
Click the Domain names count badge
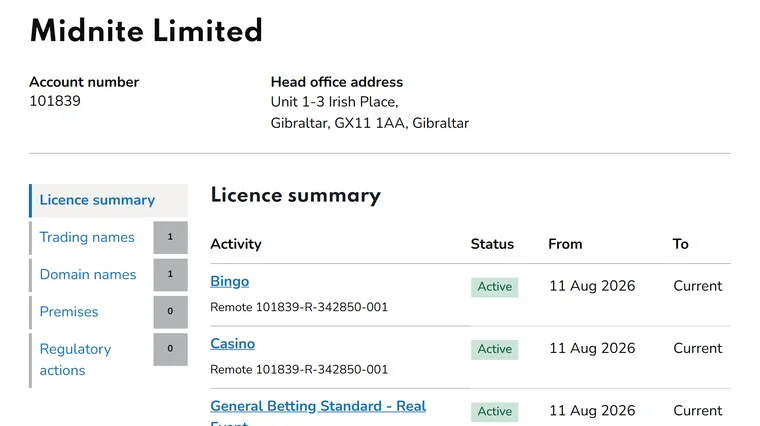[x=171, y=275]
